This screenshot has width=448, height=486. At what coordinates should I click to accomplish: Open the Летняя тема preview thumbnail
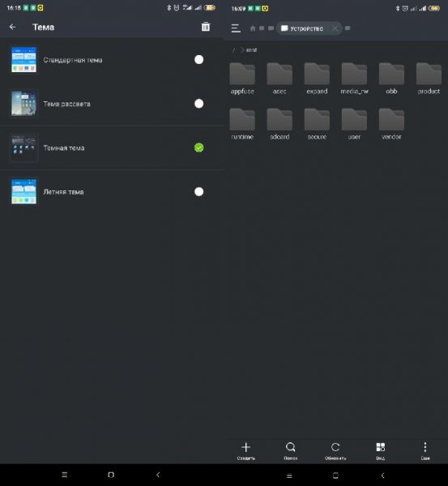click(23, 192)
